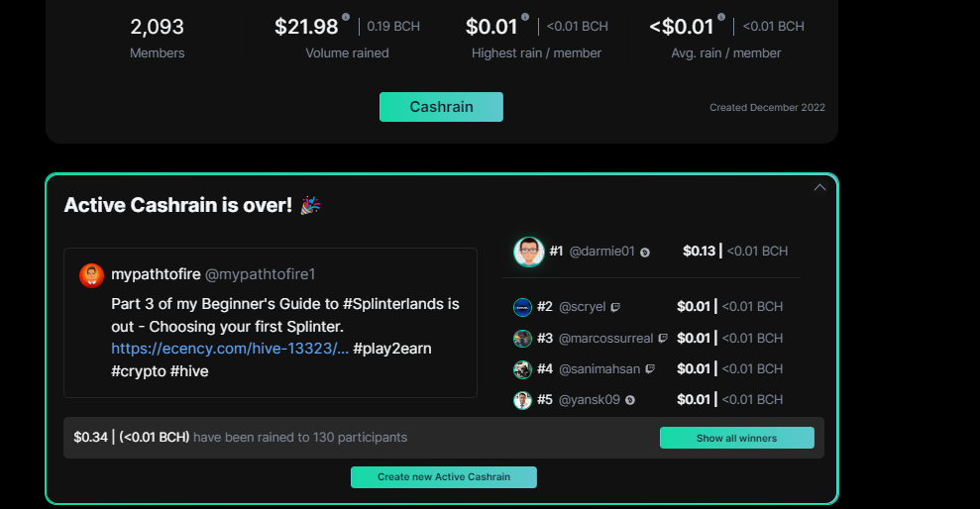Click the Twitch icon beside @marcossurreal

point(663,339)
